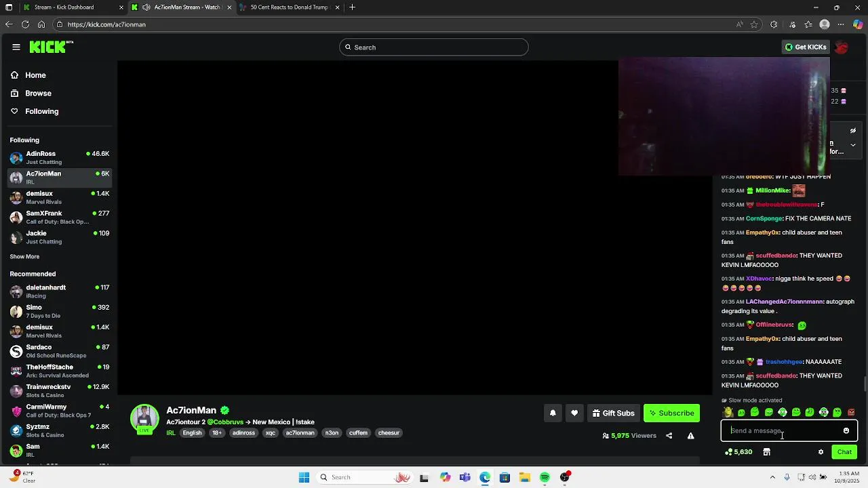Insert the Shrek emote
This screenshot has width=868, height=488.
click(x=728, y=412)
